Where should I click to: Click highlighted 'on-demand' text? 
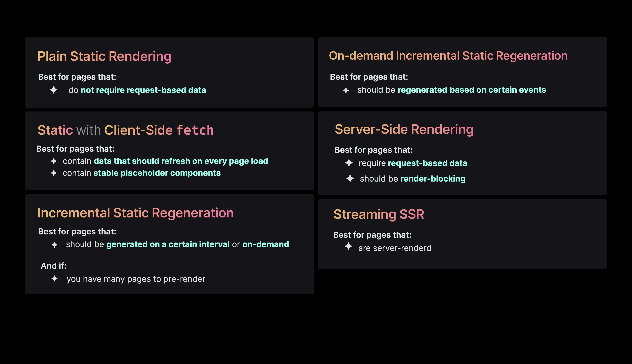266,244
